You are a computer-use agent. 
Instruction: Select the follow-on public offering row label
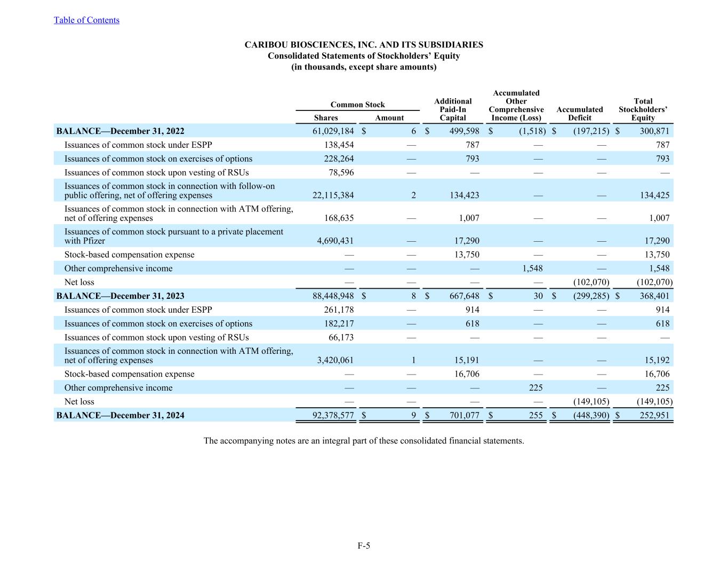pyautogui.click(x=170, y=191)
